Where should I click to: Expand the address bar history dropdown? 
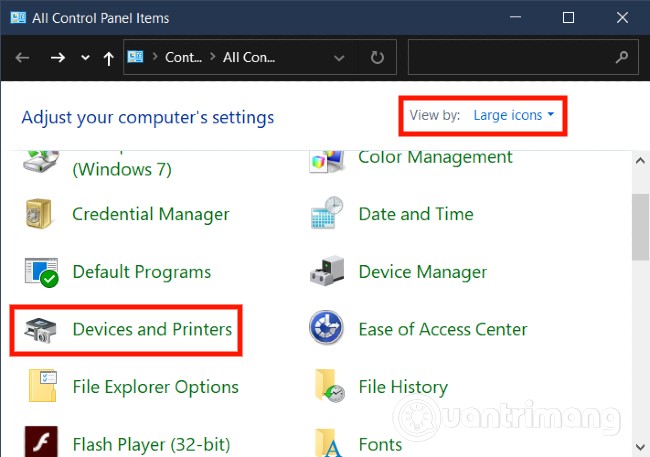tap(339, 58)
